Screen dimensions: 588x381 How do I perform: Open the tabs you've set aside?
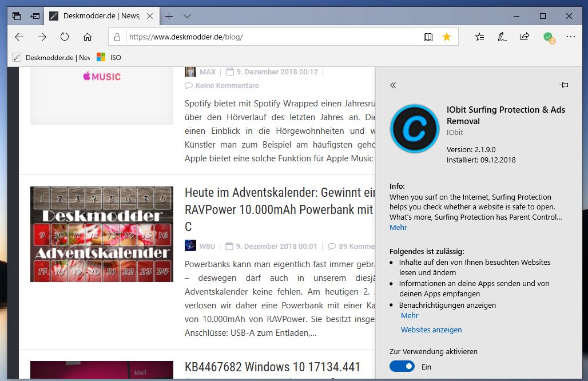point(17,16)
